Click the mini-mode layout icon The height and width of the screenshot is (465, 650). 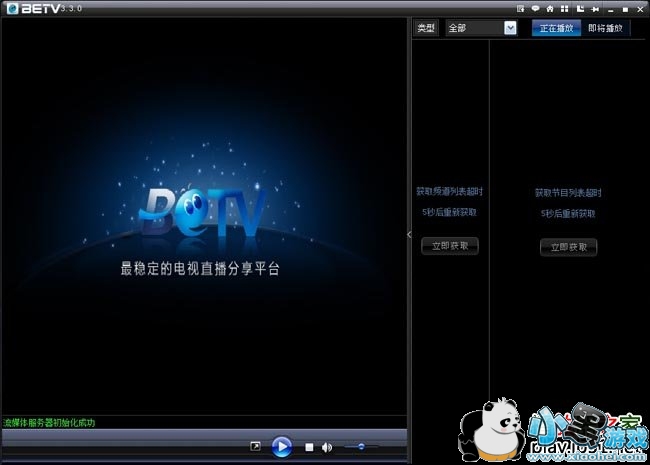click(x=580, y=9)
